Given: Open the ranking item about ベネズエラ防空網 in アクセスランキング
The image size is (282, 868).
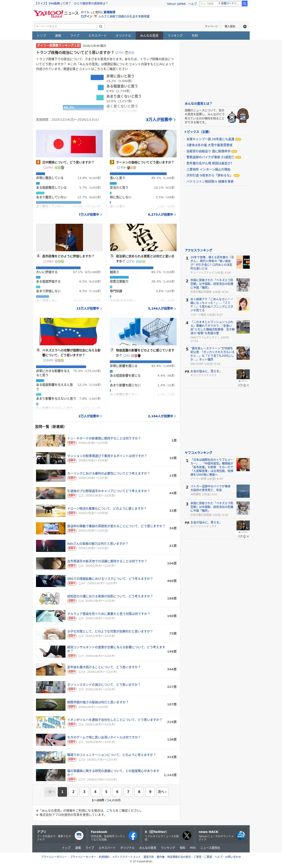Looking at the screenshot, I should click(x=211, y=284).
